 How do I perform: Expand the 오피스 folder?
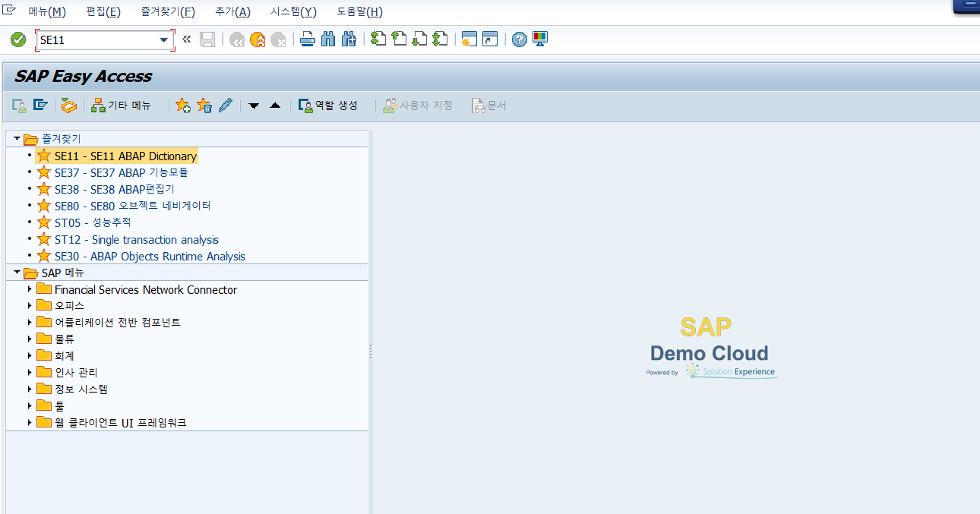[x=30, y=306]
